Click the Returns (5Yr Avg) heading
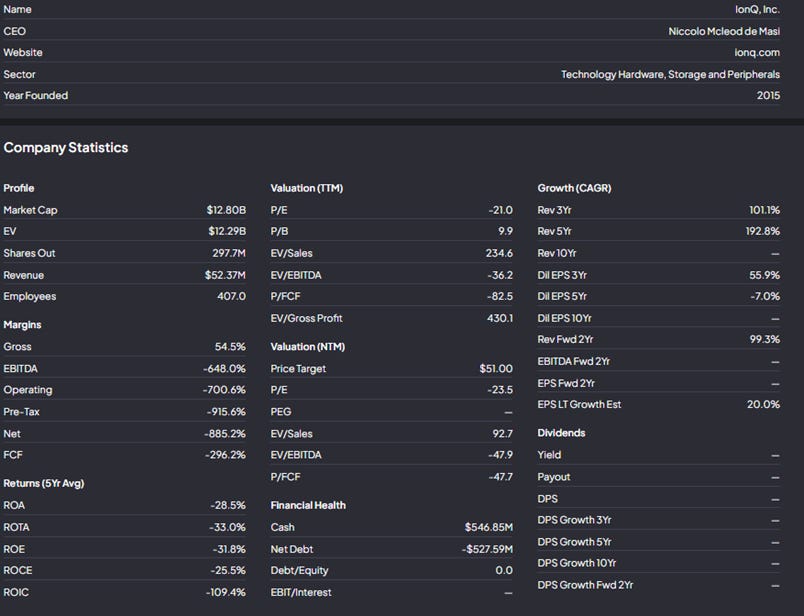 coord(44,483)
